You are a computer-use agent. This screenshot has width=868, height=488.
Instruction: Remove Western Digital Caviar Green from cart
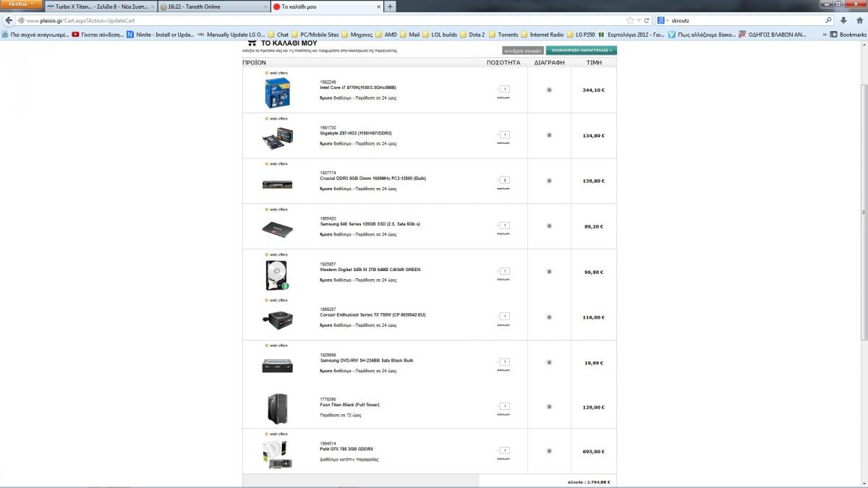click(549, 272)
